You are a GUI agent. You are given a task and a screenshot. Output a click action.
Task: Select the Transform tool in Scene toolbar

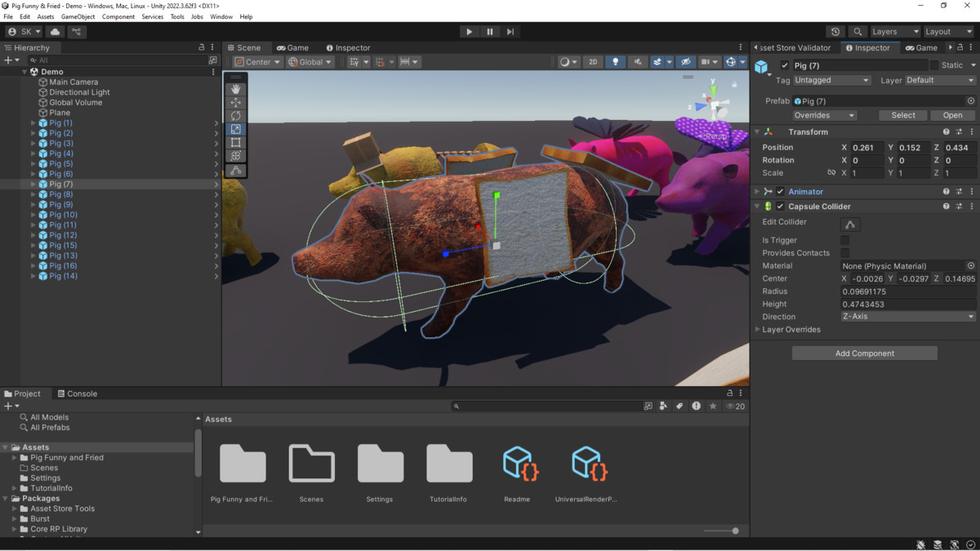click(236, 155)
